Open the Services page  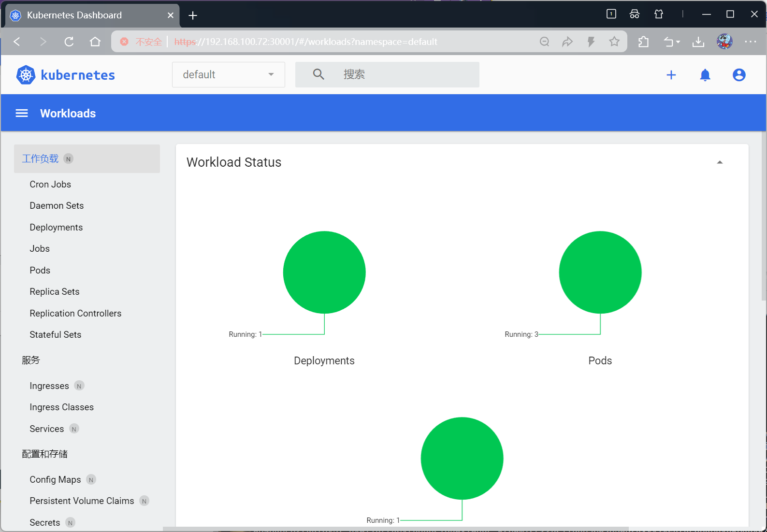47,429
